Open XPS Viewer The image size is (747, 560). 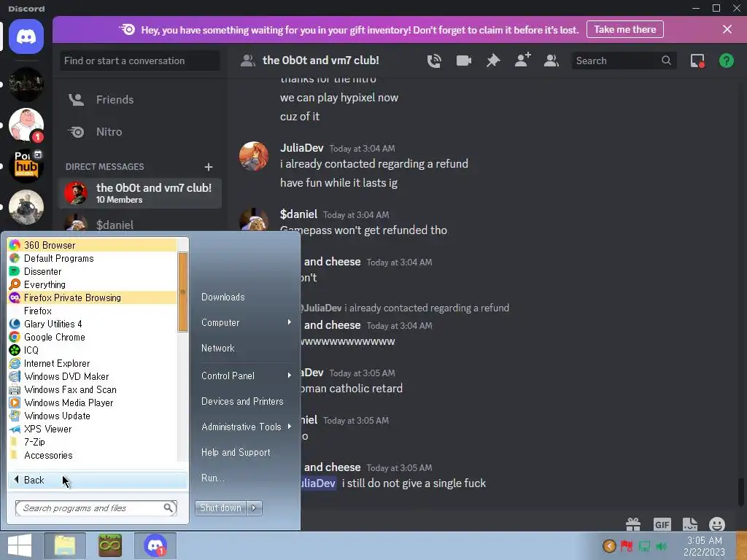pos(92,429)
